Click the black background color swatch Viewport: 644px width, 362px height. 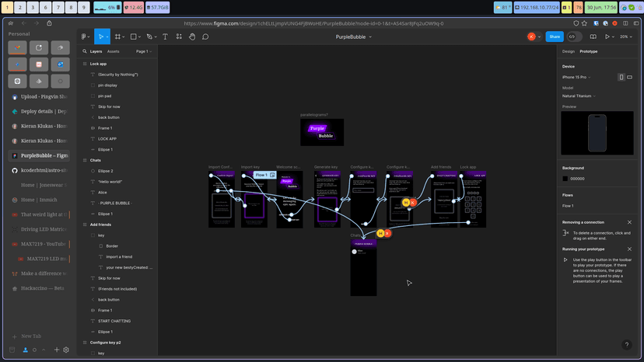tap(565, 179)
